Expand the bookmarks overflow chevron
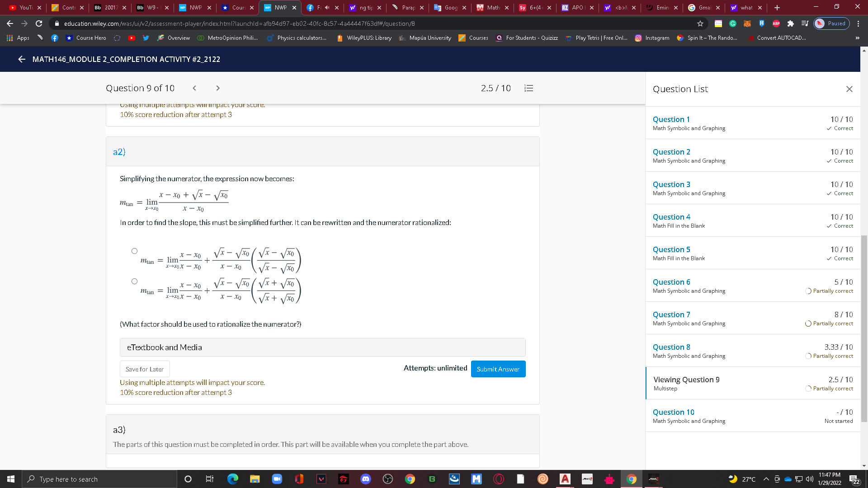The width and height of the screenshot is (868, 488). 857,38
